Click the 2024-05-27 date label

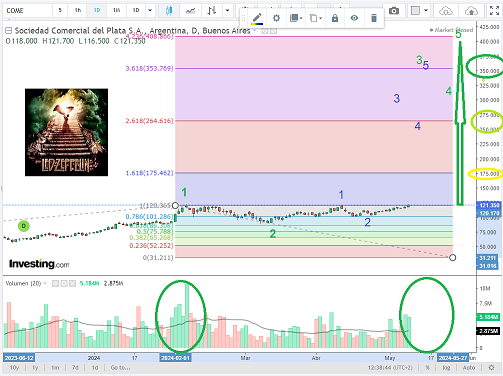[x=453, y=358]
